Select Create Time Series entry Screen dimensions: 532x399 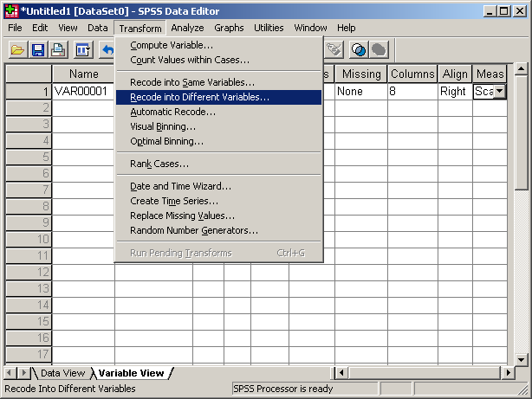[x=219, y=201]
